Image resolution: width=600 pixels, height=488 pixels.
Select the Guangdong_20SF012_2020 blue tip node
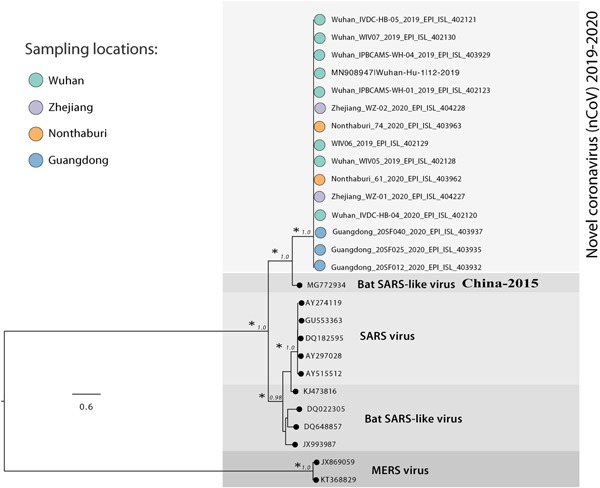[319, 267]
